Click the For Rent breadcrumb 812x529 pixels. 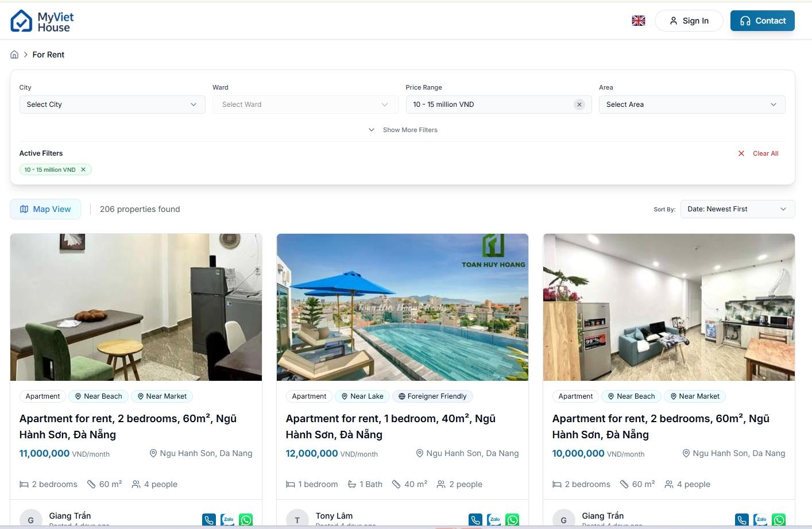(x=48, y=55)
